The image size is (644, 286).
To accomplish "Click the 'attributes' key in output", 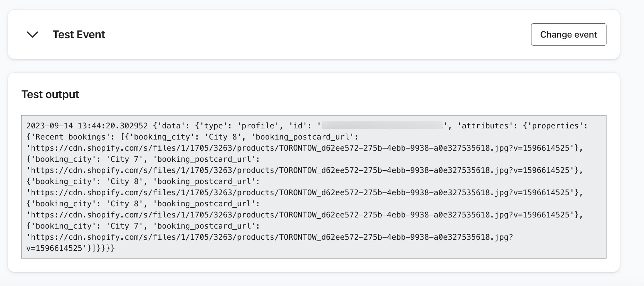I will point(485,126).
